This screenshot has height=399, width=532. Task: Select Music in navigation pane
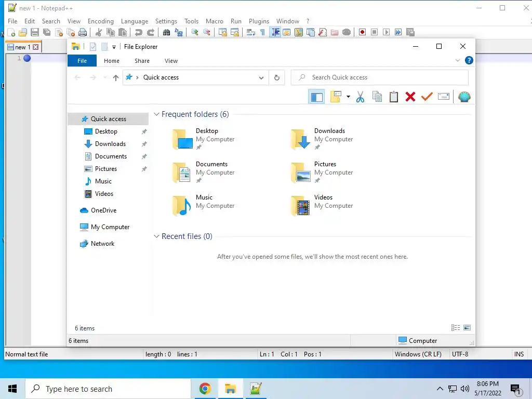tap(103, 181)
